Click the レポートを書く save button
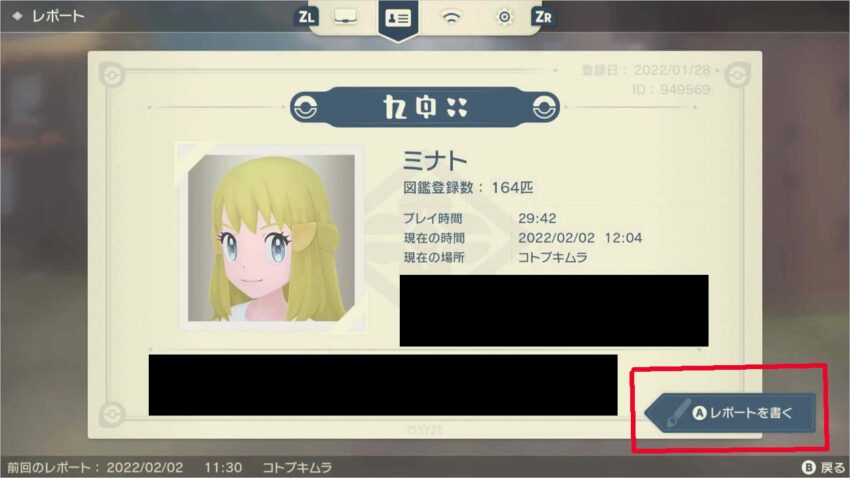Image resolution: width=850 pixels, height=478 pixels. [730, 413]
